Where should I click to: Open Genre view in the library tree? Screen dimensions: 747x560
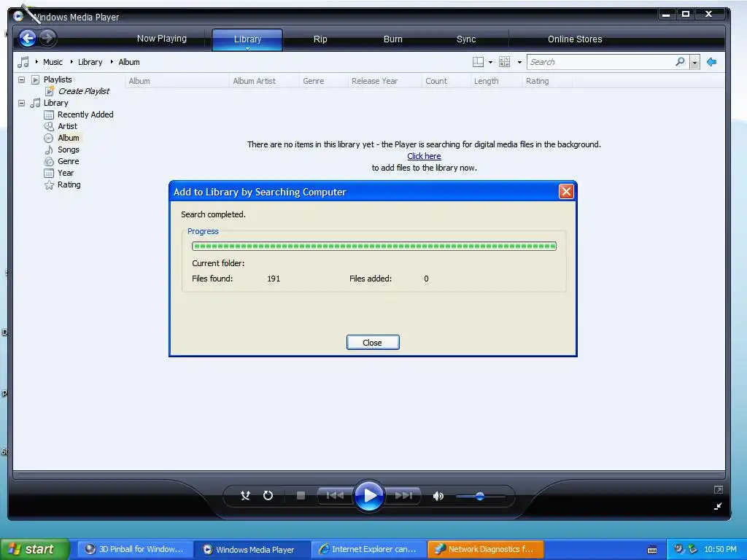(x=68, y=161)
